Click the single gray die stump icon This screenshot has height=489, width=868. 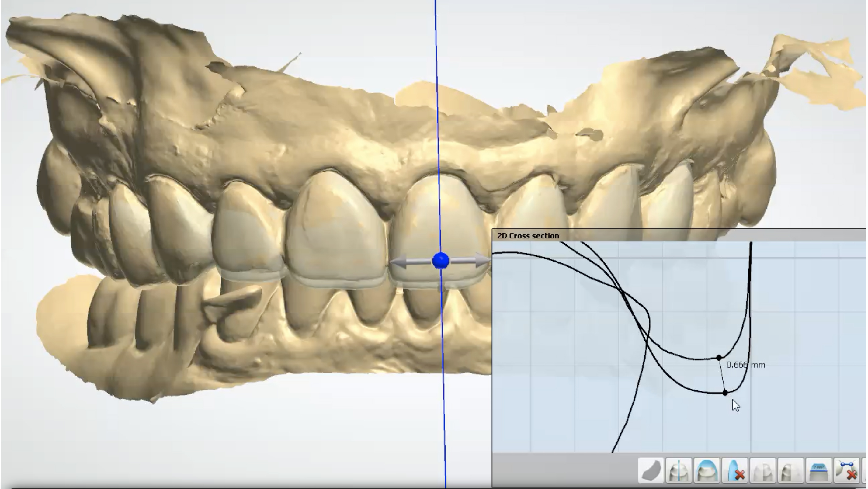790,470
